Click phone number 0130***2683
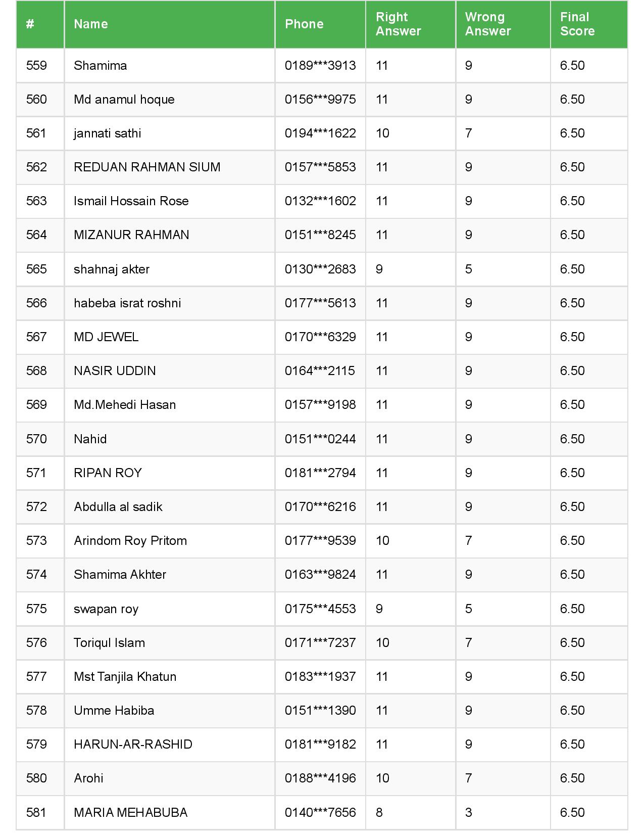Screen dimensions: 644x834 (x=320, y=269)
